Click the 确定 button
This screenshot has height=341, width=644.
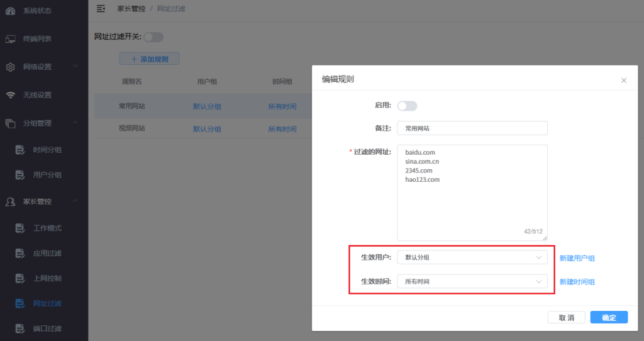coord(609,318)
